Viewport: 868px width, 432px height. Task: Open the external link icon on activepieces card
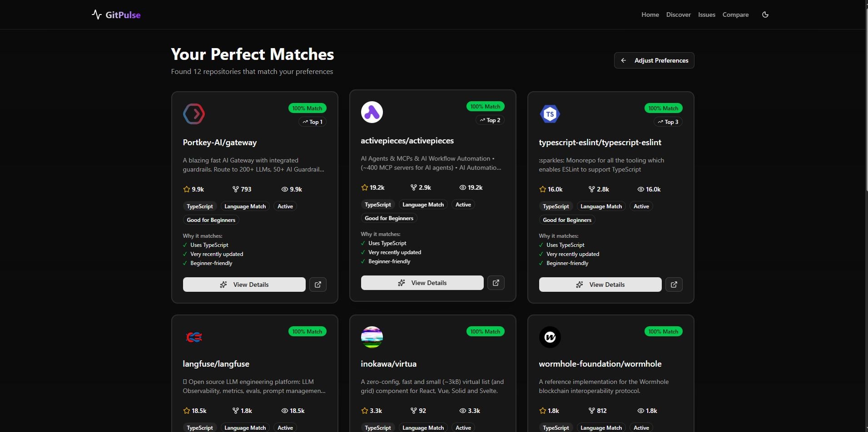click(x=496, y=282)
